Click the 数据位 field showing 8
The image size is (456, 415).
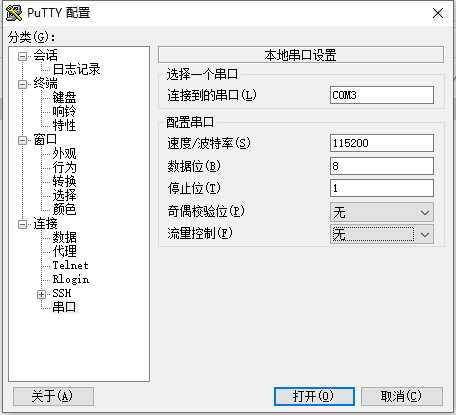[x=382, y=166]
